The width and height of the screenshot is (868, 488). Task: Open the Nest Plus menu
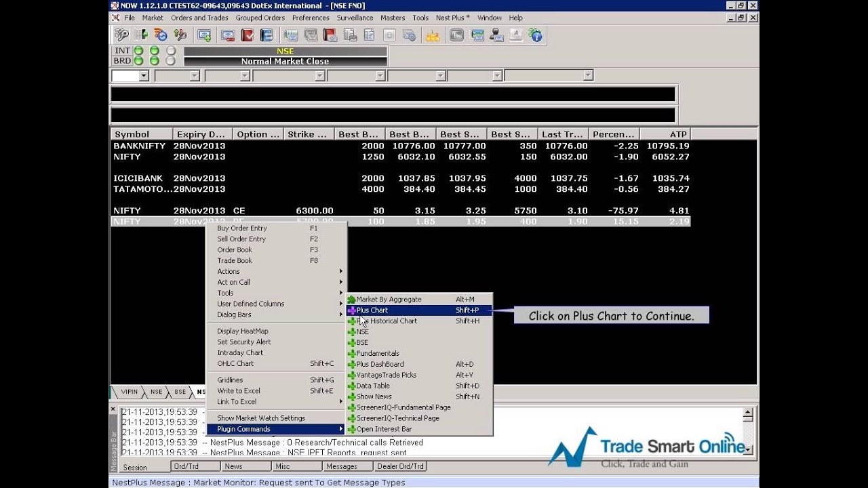tap(452, 18)
